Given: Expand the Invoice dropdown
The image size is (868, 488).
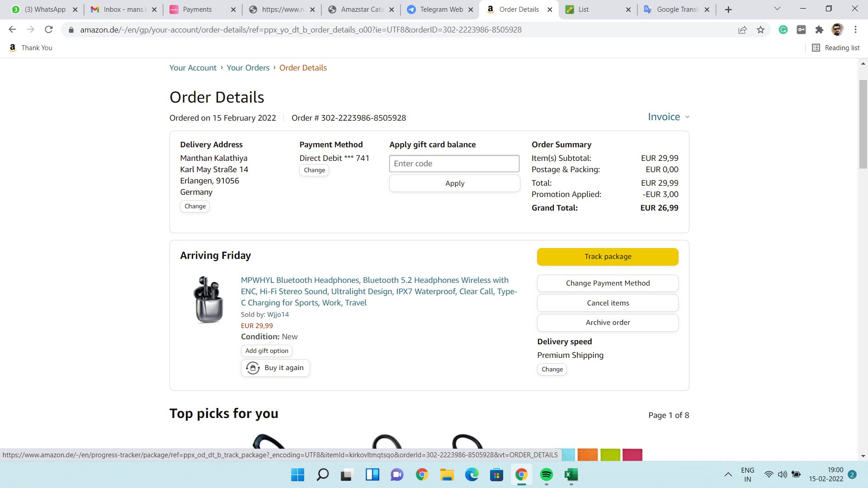Looking at the screenshot, I should click(669, 117).
